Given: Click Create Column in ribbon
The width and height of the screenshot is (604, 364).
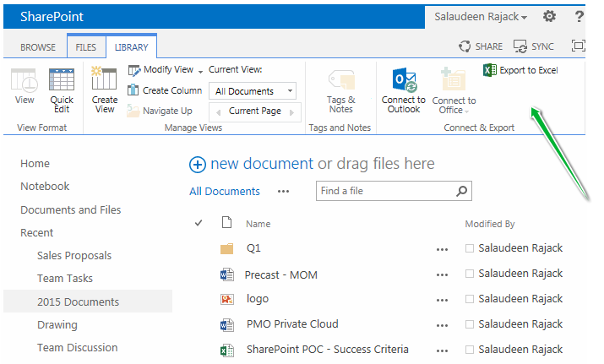Looking at the screenshot, I should (165, 90).
